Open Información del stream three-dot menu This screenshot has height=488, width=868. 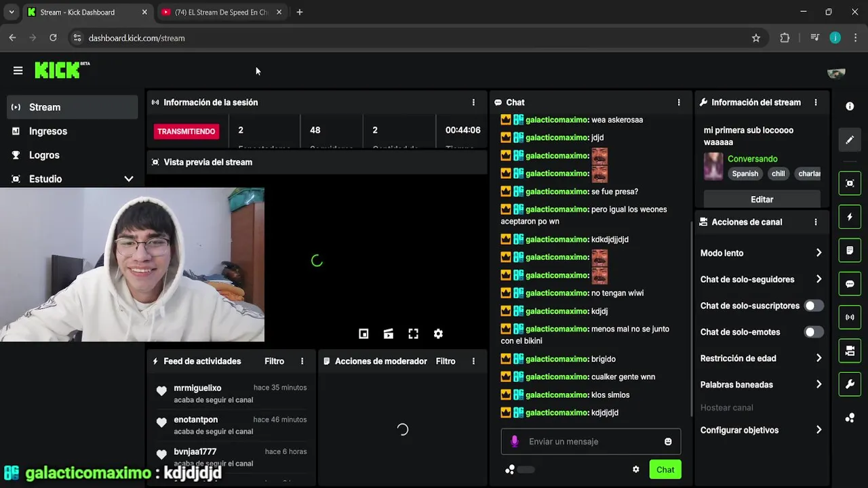[x=816, y=102]
